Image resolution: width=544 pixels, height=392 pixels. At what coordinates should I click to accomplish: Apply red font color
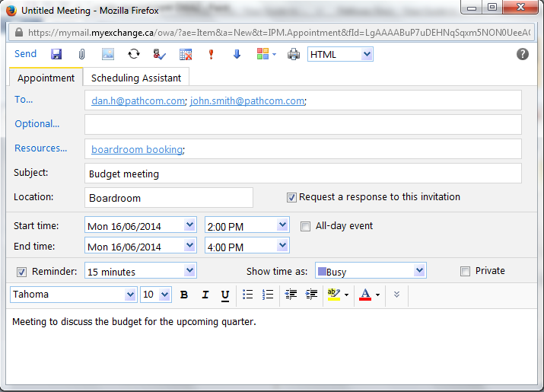click(365, 295)
